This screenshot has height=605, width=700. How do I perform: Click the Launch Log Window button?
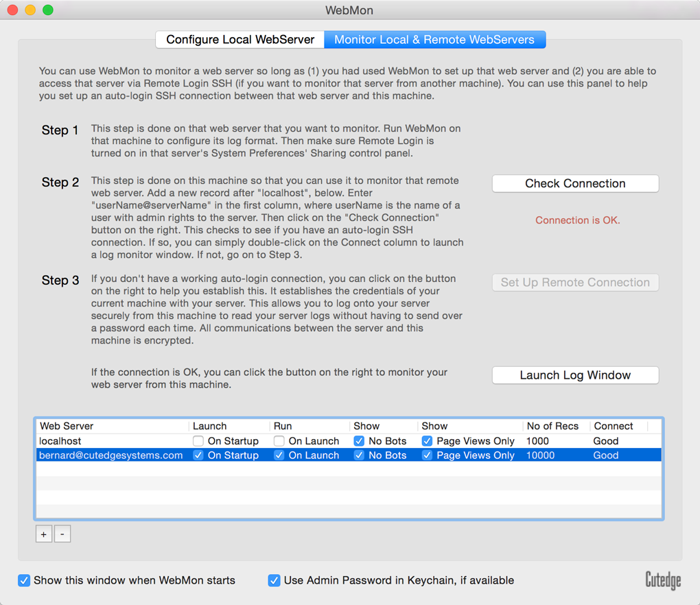[x=575, y=375]
